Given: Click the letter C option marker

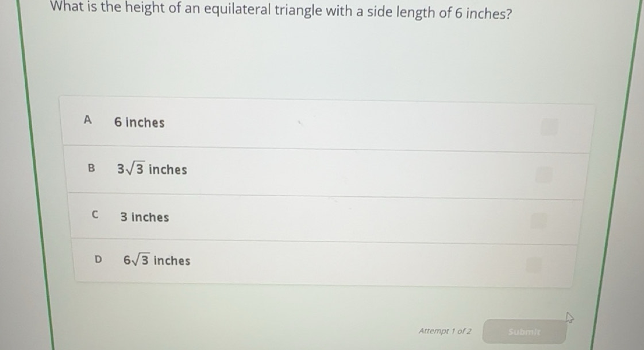Looking at the screenshot, I should (x=95, y=215).
